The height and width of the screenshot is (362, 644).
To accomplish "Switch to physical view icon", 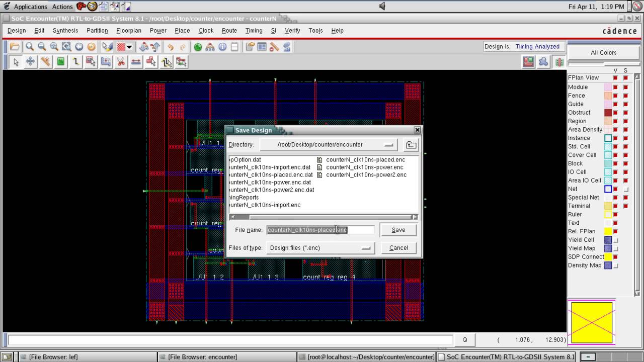I will point(559,62).
